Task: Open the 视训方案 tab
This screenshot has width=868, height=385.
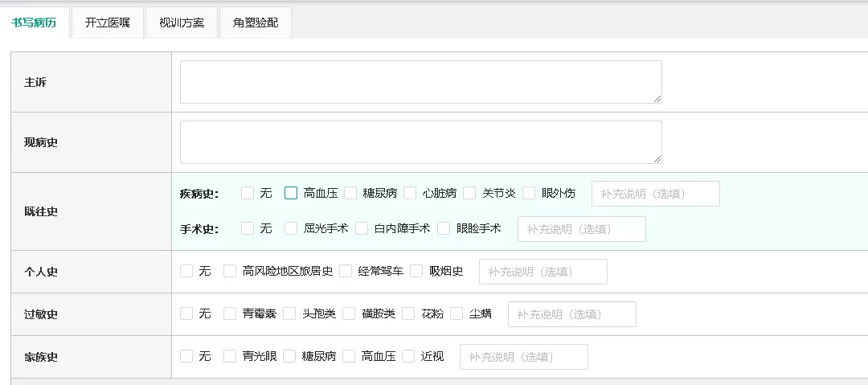Action: (x=182, y=23)
